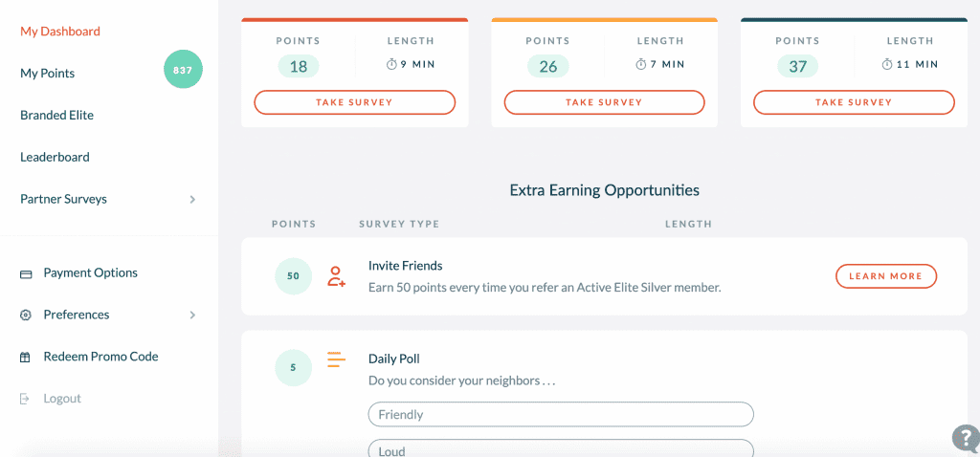980x457 pixels.
Task: Select the Loud poll answer
Action: coord(561,449)
